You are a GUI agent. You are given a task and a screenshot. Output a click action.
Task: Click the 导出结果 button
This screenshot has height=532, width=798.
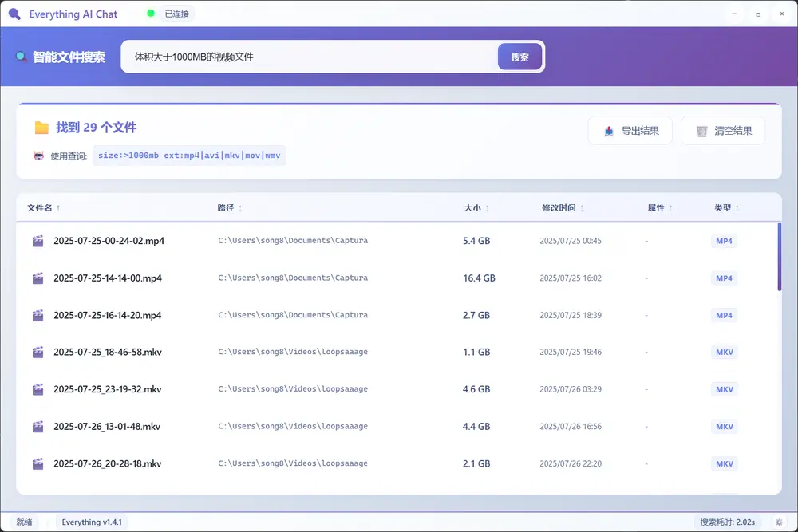click(x=630, y=131)
